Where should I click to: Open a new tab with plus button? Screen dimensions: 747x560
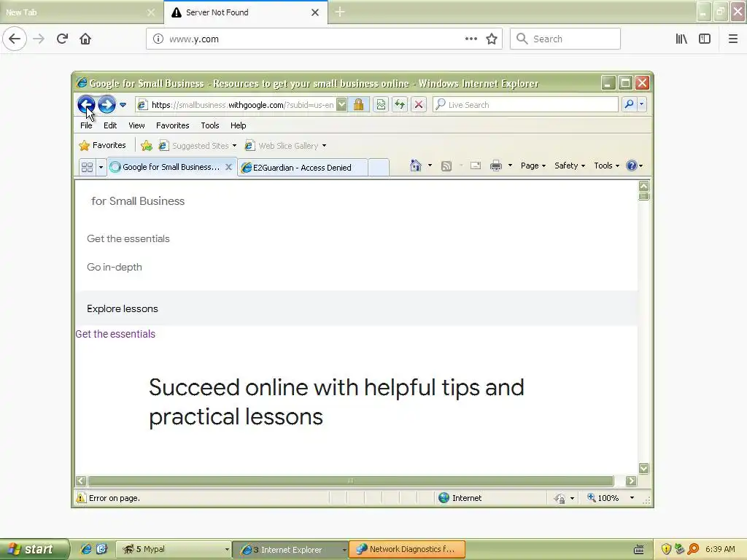tap(340, 12)
